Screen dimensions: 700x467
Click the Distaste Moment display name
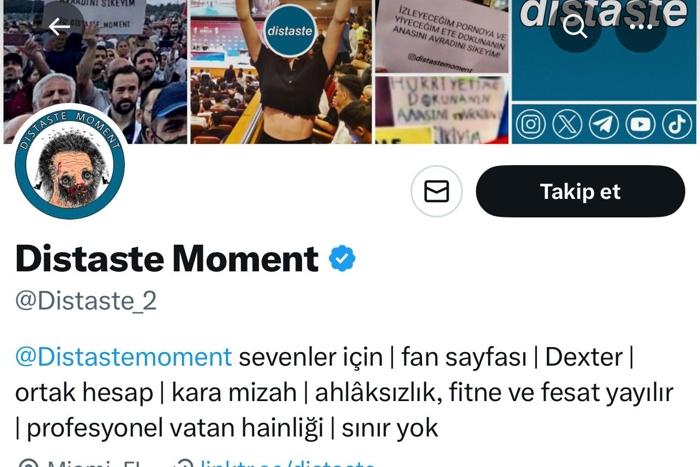click(x=167, y=258)
